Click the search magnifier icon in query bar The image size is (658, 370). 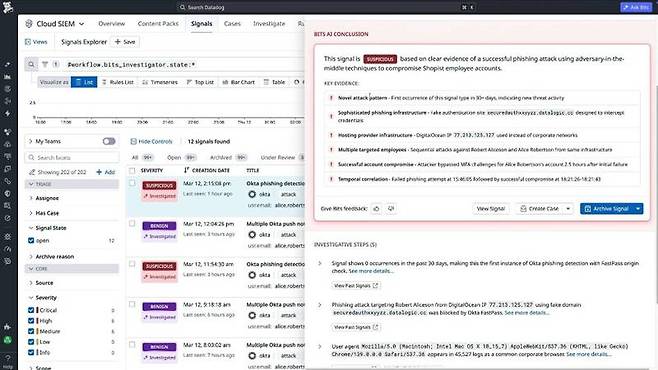coord(31,65)
